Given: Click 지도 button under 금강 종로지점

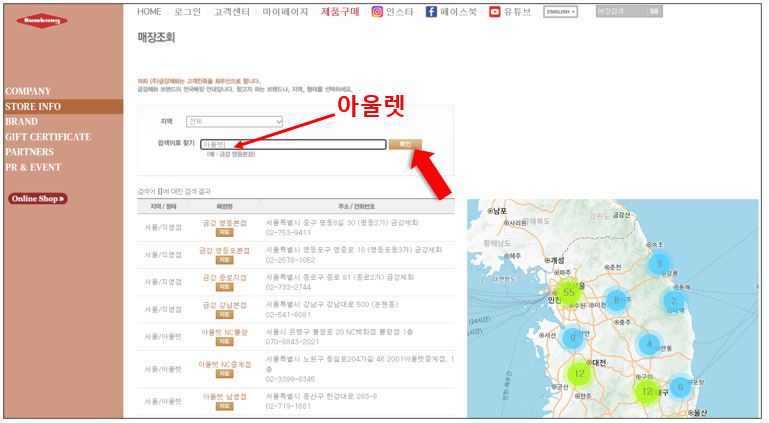Looking at the screenshot, I should (x=225, y=287).
